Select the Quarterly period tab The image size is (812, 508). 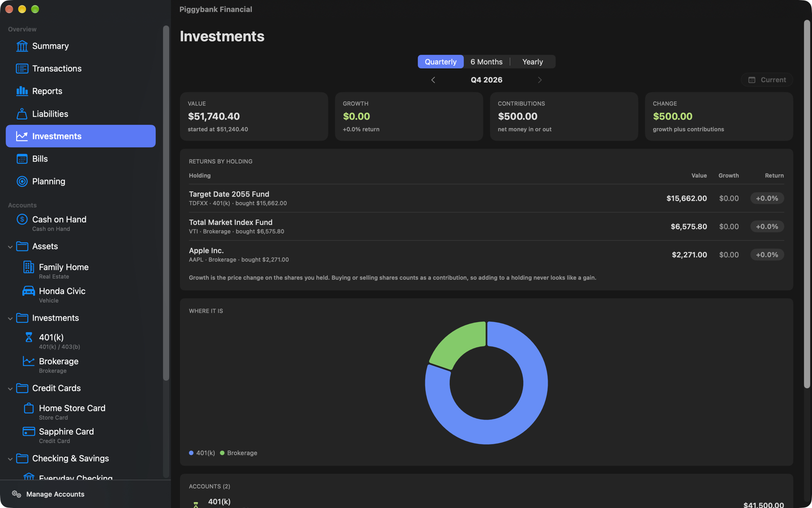(441, 62)
